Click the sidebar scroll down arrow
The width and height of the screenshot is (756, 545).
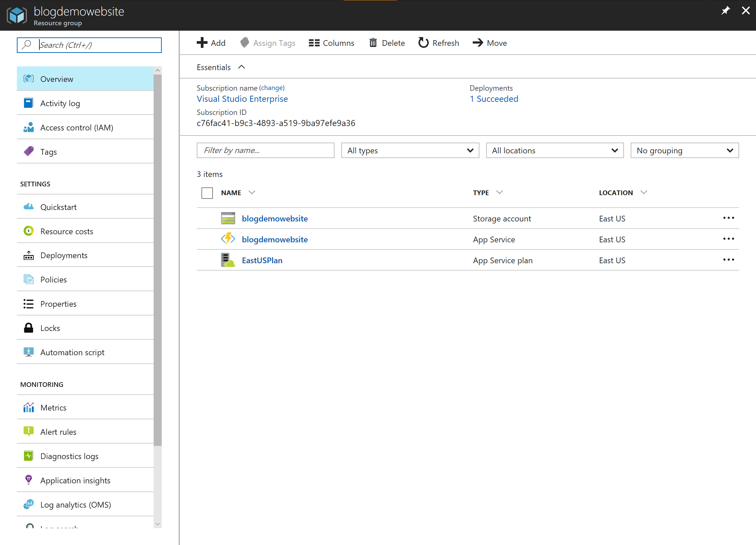click(x=158, y=524)
